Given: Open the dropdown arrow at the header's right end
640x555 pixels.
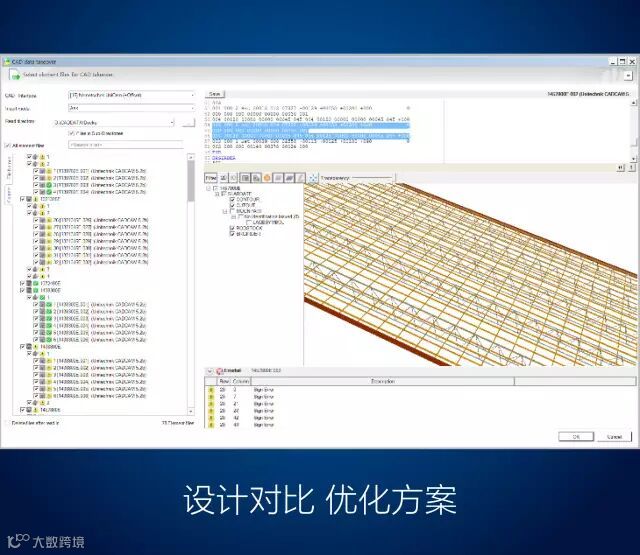Looking at the screenshot, I should [628, 75].
